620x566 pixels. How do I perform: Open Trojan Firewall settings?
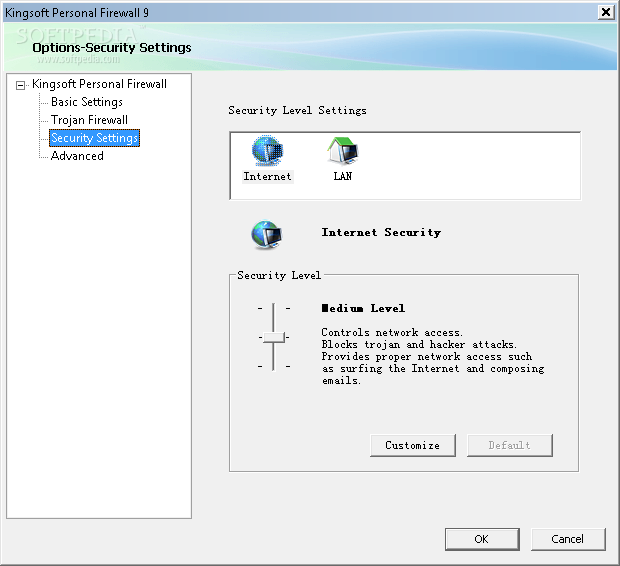point(89,120)
